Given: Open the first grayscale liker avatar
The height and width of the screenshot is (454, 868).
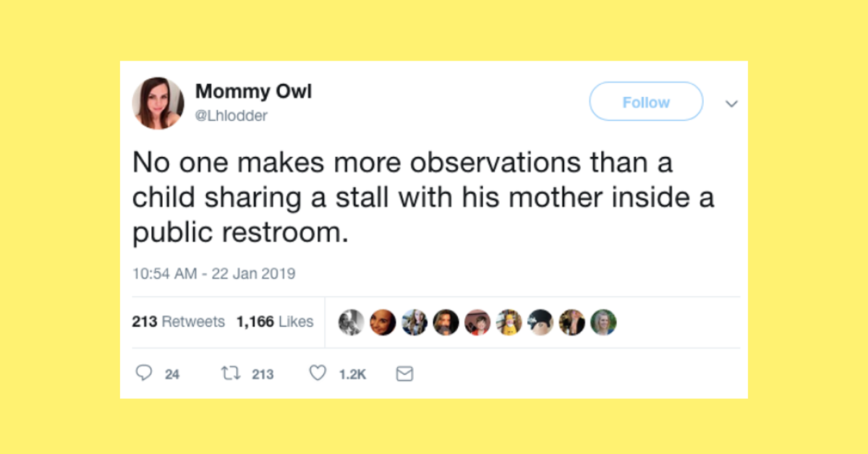Looking at the screenshot, I should (352, 322).
